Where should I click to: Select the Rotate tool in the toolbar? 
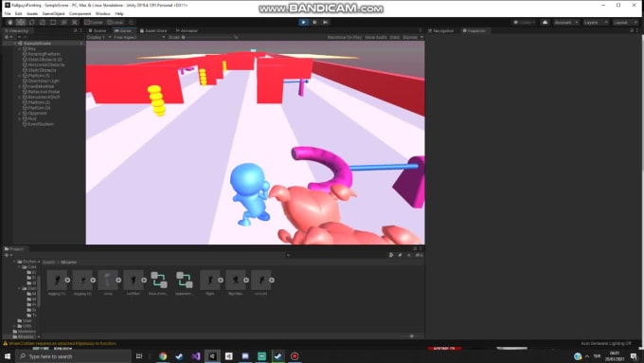[32, 22]
